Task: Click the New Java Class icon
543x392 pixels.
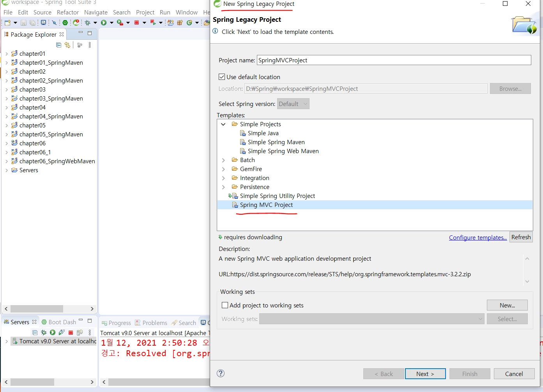Action: pos(189,23)
